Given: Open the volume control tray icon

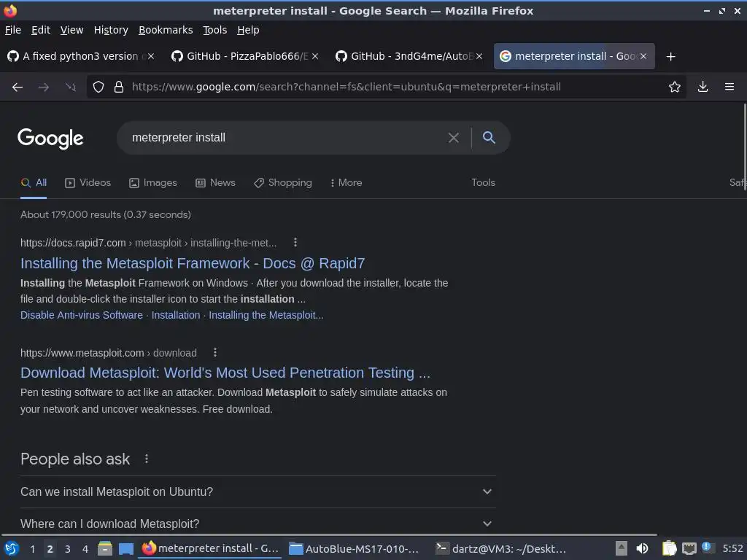Looking at the screenshot, I should click(642, 548).
